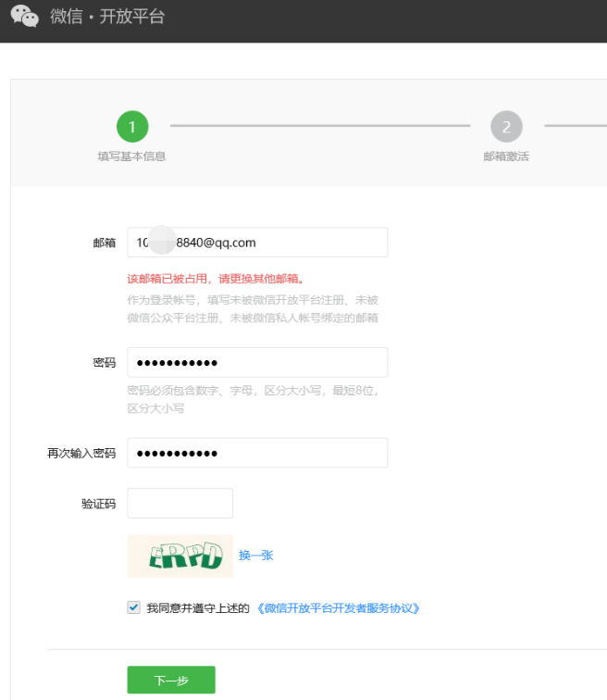Click the ERPD captcha image
Screen dimensions: 607x700
(x=180, y=556)
